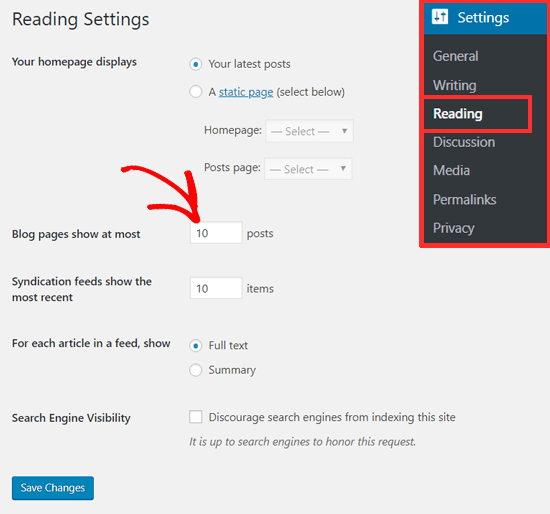Go to Discussion settings
The image size is (550, 514).
[464, 142]
